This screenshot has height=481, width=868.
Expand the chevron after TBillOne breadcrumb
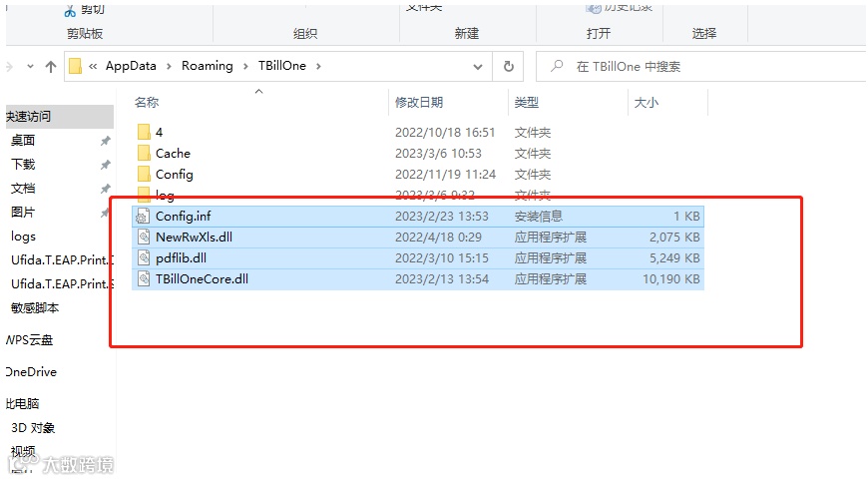[x=318, y=67]
